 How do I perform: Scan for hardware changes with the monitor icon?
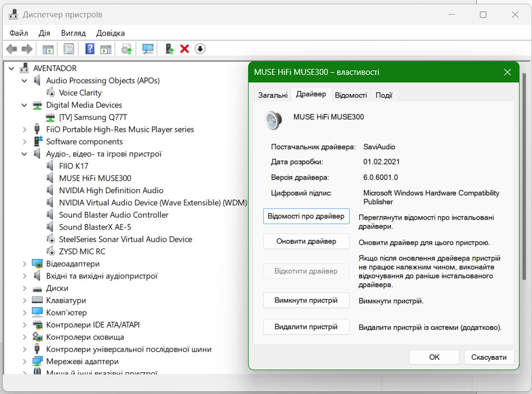tap(148, 49)
